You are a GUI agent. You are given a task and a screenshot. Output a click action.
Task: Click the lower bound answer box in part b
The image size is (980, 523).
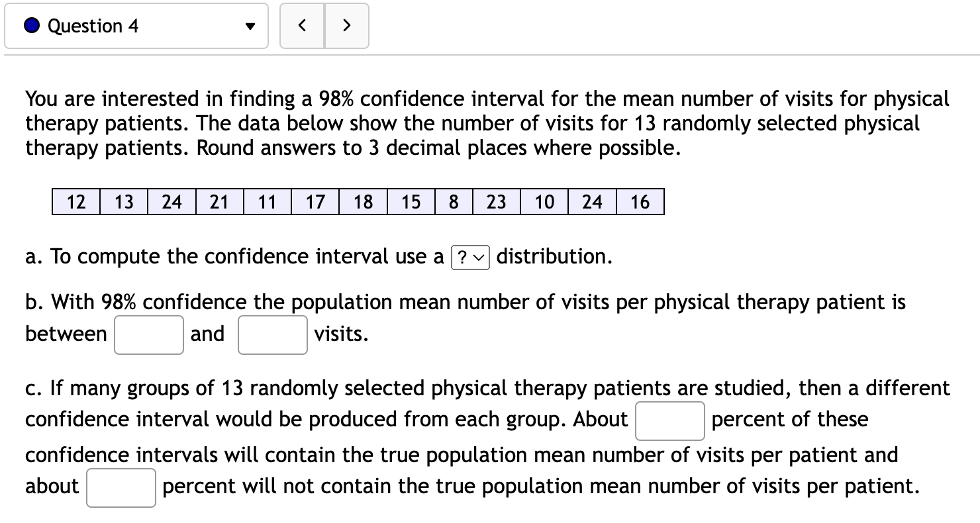coord(148,334)
